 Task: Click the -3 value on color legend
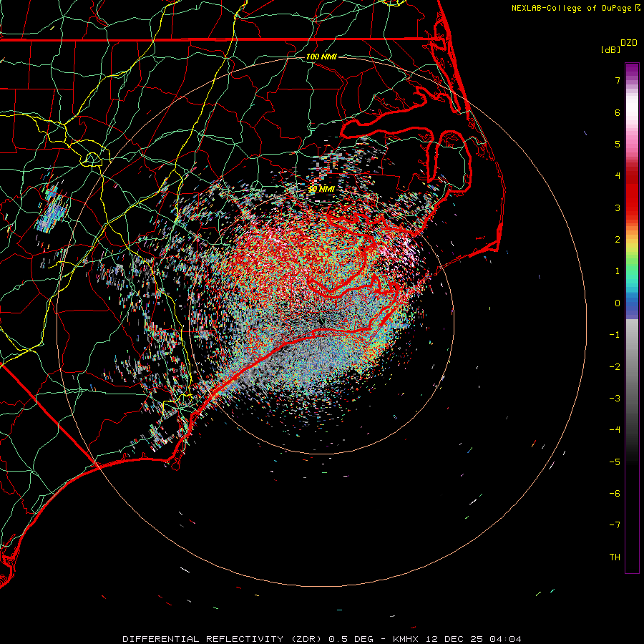pyautogui.click(x=615, y=399)
